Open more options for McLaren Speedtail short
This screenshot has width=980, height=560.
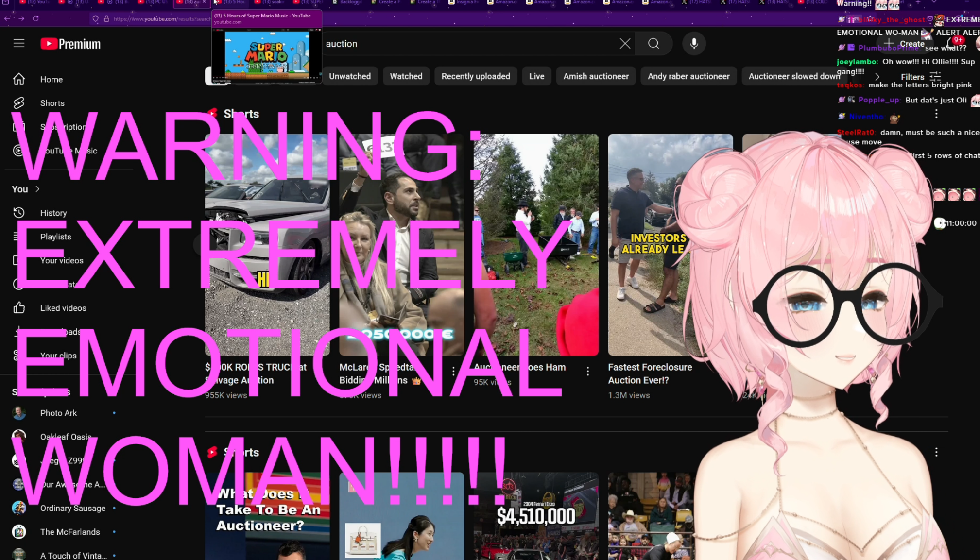(453, 372)
